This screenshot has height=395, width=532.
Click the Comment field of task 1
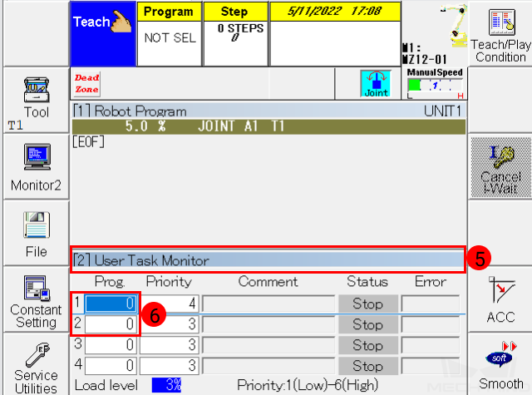(x=268, y=304)
